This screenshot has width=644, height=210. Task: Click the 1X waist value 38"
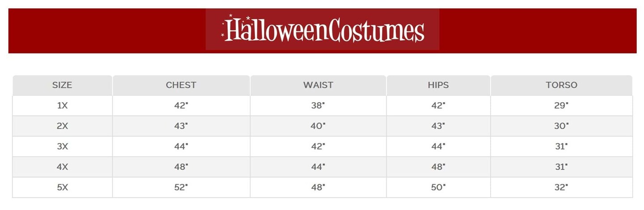(318, 105)
